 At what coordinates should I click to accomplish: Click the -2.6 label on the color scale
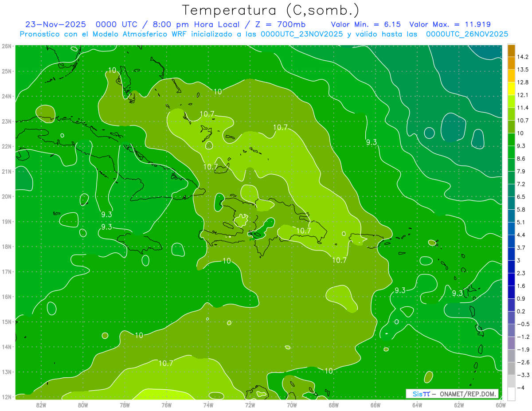click(x=523, y=362)
